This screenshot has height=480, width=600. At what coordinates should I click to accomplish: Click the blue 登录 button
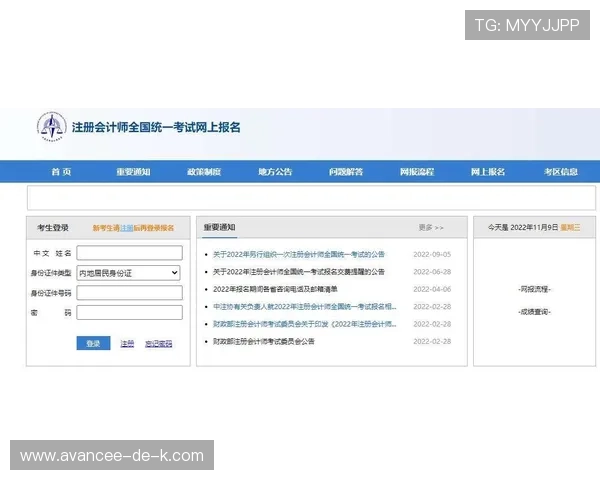(93, 343)
